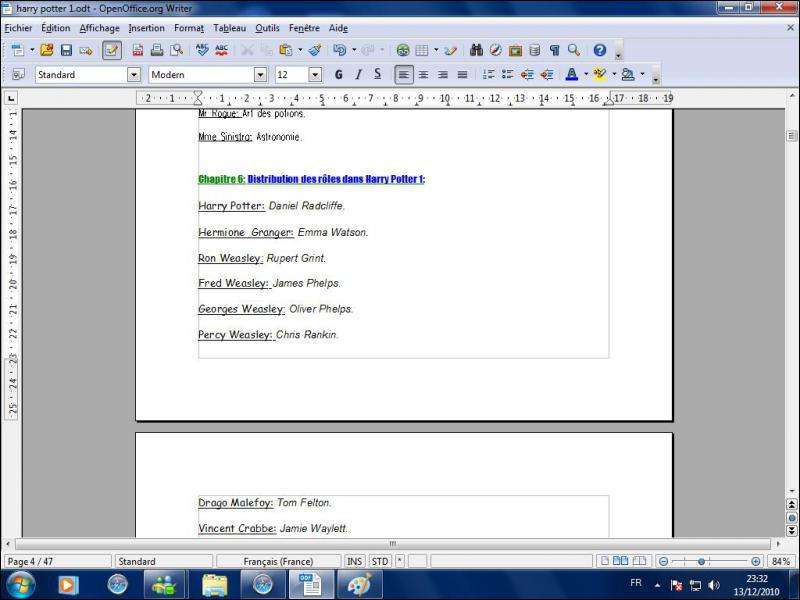800x600 pixels.
Task: Apply the paragraph background color icon
Action: click(628, 74)
